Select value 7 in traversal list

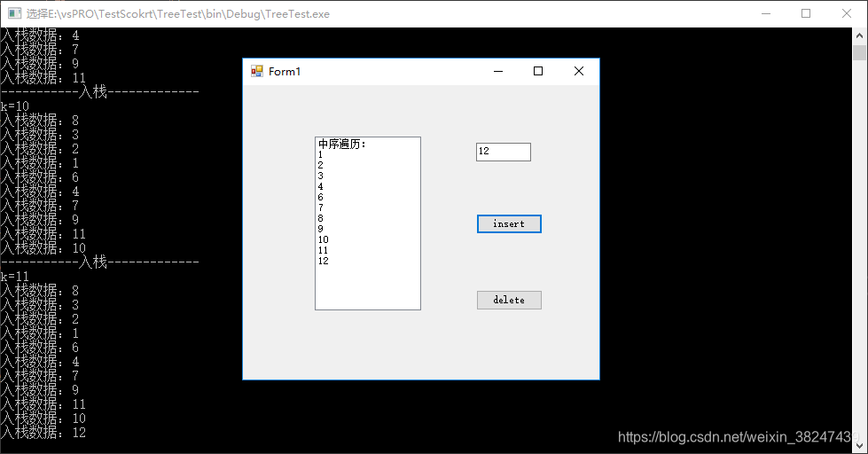coord(368,207)
